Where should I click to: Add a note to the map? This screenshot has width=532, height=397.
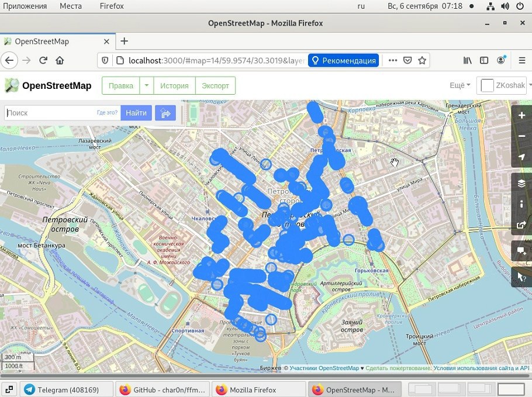click(x=521, y=252)
